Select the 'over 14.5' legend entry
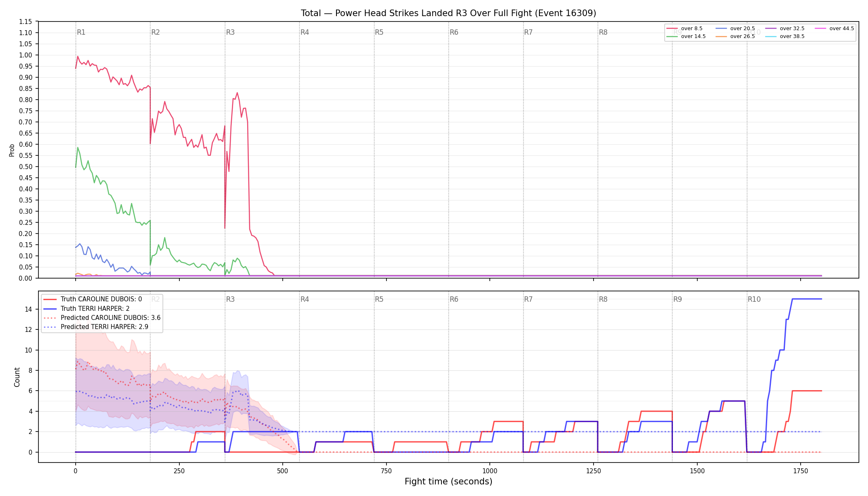Image resolution: width=868 pixels, height=496 pixels. (x=686, y=36)
